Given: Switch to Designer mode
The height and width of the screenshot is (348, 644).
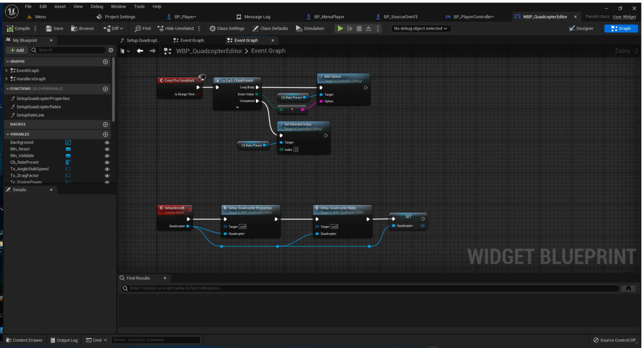Looking at the screenshot, I should click(581, 28).
